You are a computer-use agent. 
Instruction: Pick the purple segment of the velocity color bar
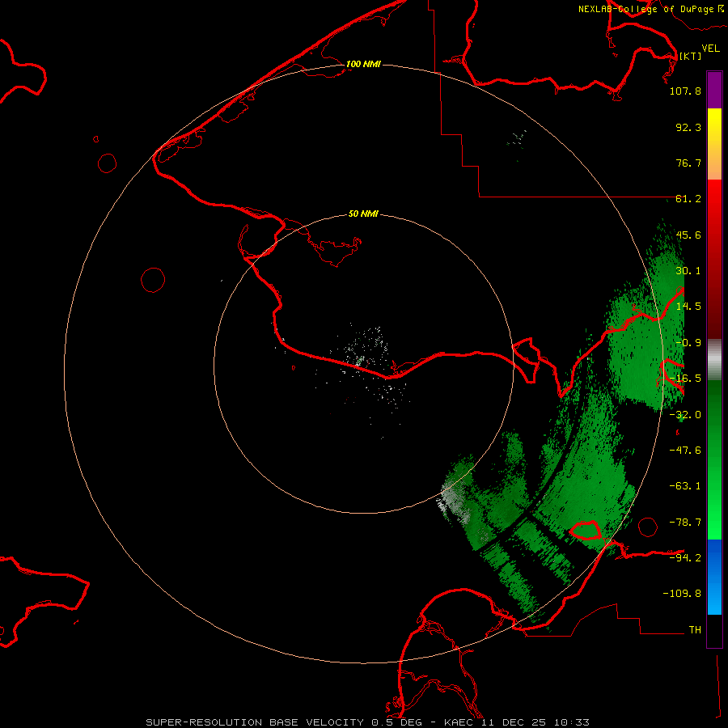pos(714,90)
